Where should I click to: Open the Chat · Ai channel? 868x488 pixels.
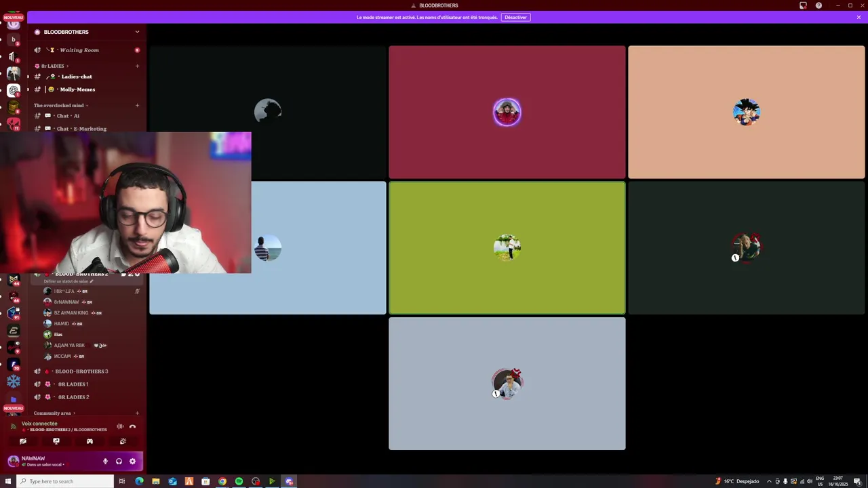click(86, 116)
